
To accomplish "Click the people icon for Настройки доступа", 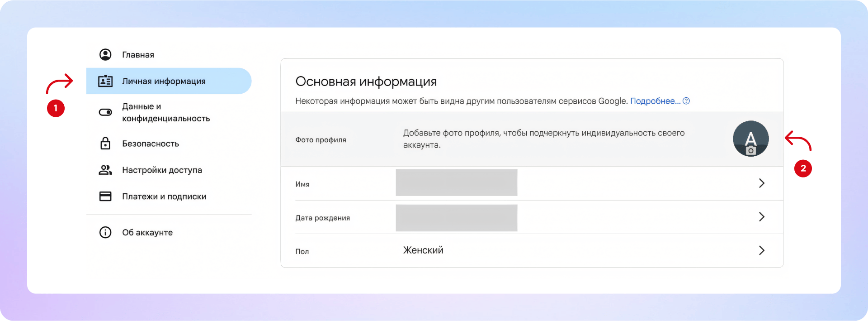I will coord(105,170).
